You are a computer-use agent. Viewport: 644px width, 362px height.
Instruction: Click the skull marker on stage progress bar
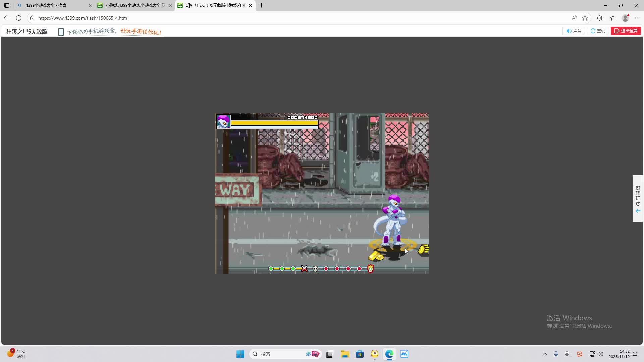pyautogui.click(x=315, y=269)
